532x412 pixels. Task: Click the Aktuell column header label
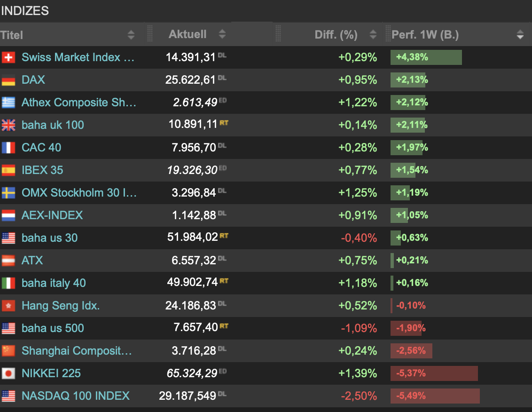point(188,34)
